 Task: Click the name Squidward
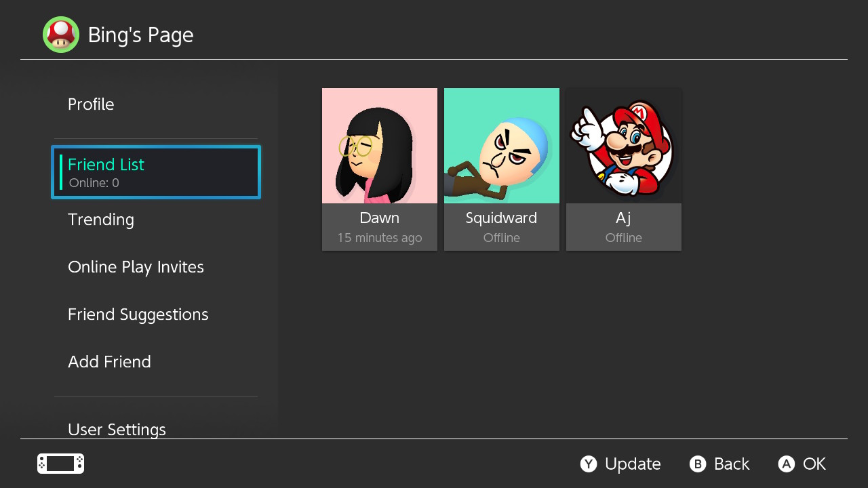501,218
